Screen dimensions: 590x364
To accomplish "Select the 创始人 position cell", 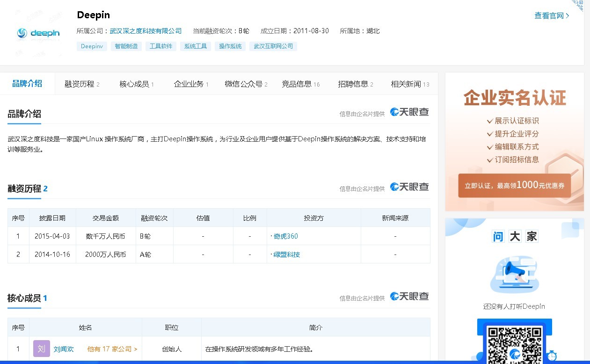I will [172, 349].
